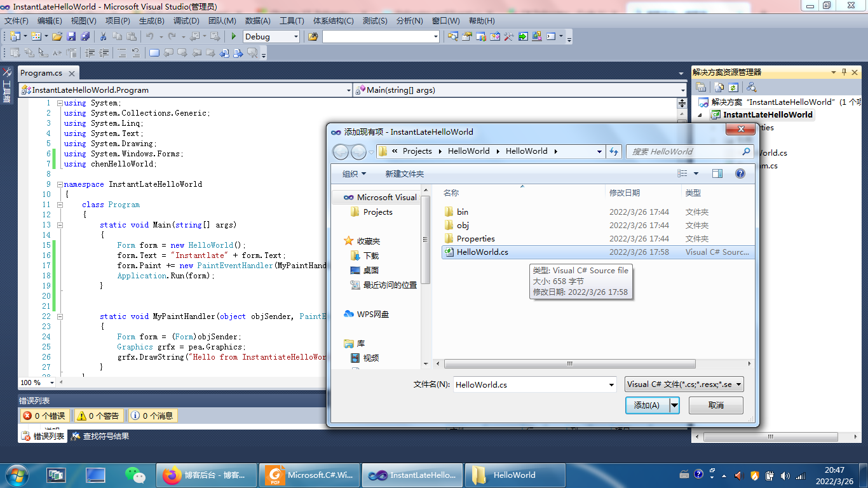This screenshot has width=868, height=488.
Task: Open Firefox from the Windows taskbar
Action: click(207, 475)
